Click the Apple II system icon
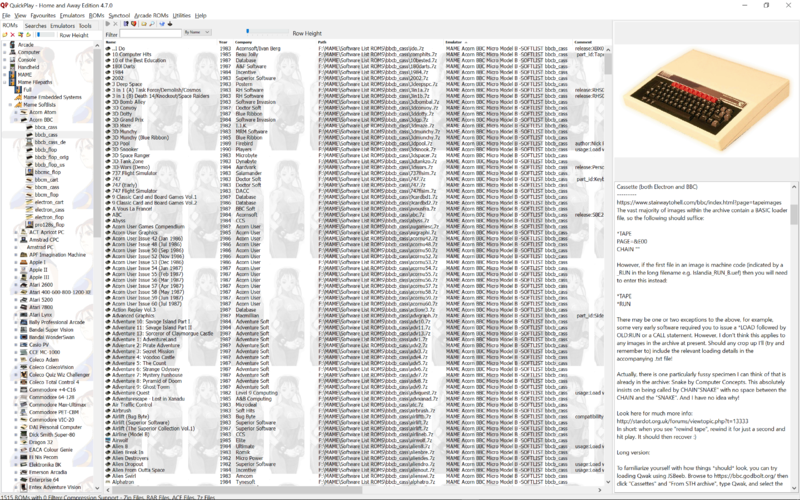 pyautogui.click(x=23, y=269)
